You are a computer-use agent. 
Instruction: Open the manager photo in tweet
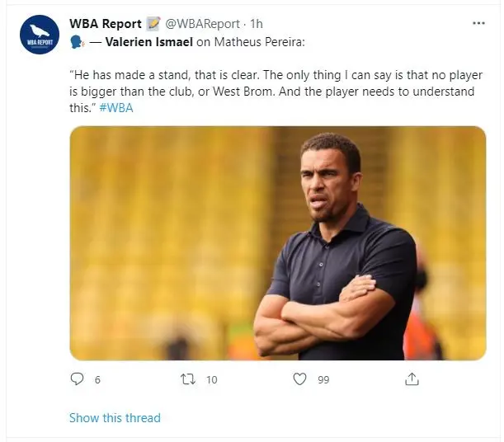click(278, 243)
